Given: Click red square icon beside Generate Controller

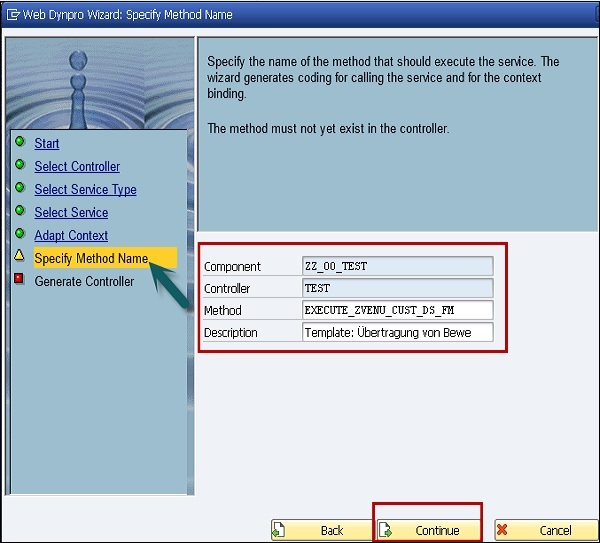Looking at the screenshot, I should click(19, 279).
